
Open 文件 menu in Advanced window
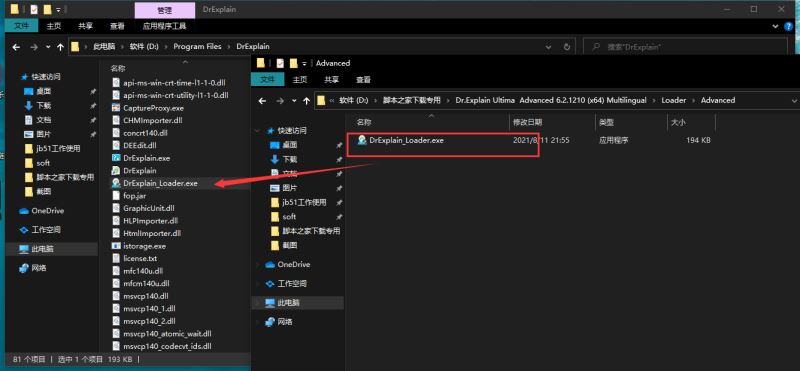coord(268,80)
